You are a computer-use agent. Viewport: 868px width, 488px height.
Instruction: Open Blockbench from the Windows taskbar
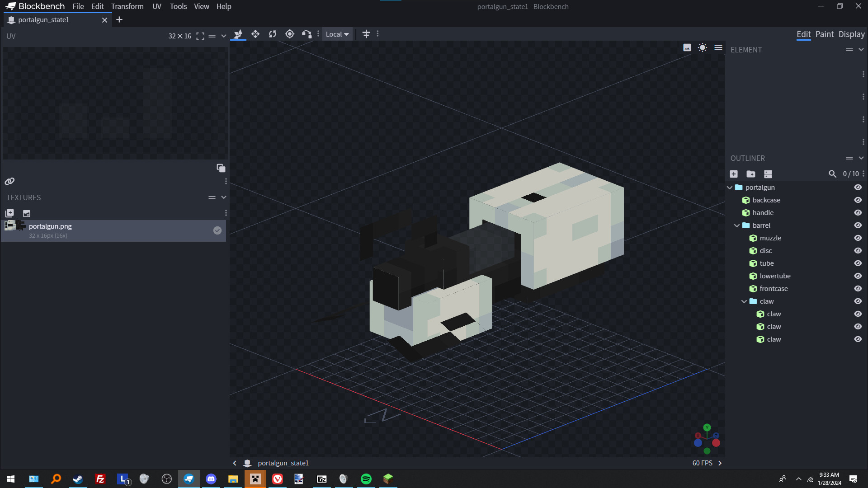(189, 479)
